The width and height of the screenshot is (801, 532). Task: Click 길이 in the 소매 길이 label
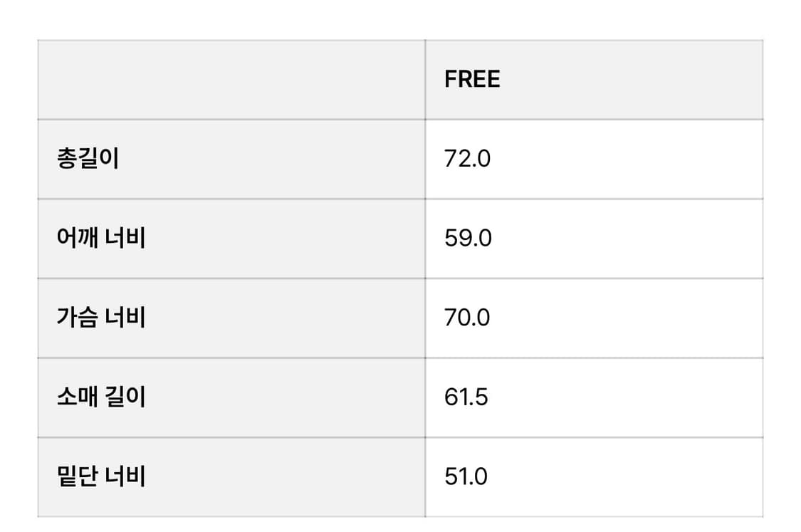124,397
